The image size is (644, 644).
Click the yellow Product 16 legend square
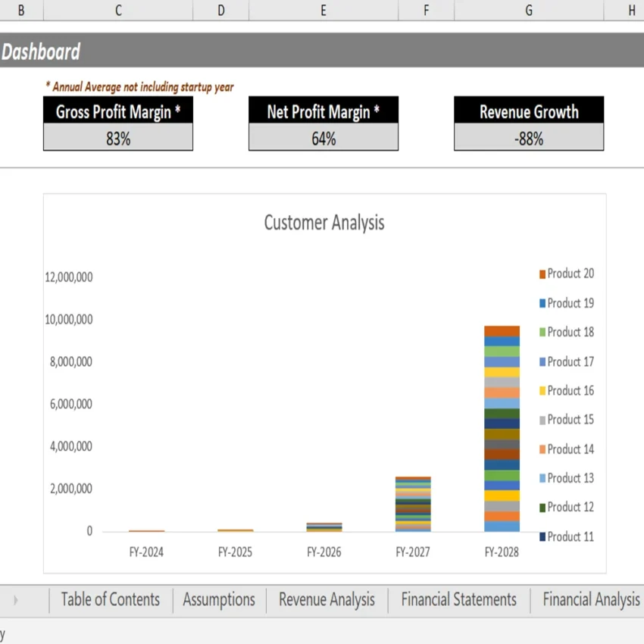coord(539,390)
